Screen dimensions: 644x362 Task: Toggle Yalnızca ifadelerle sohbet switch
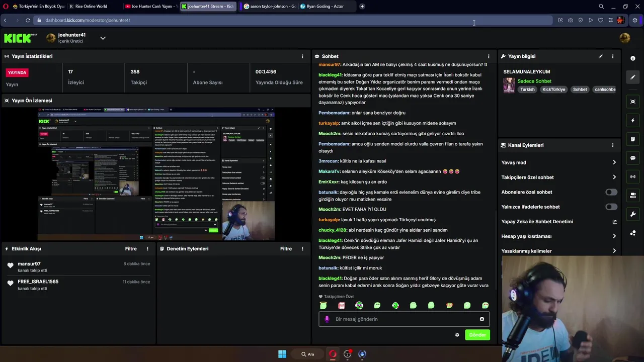pyautogui.click(x=611, y=207)
